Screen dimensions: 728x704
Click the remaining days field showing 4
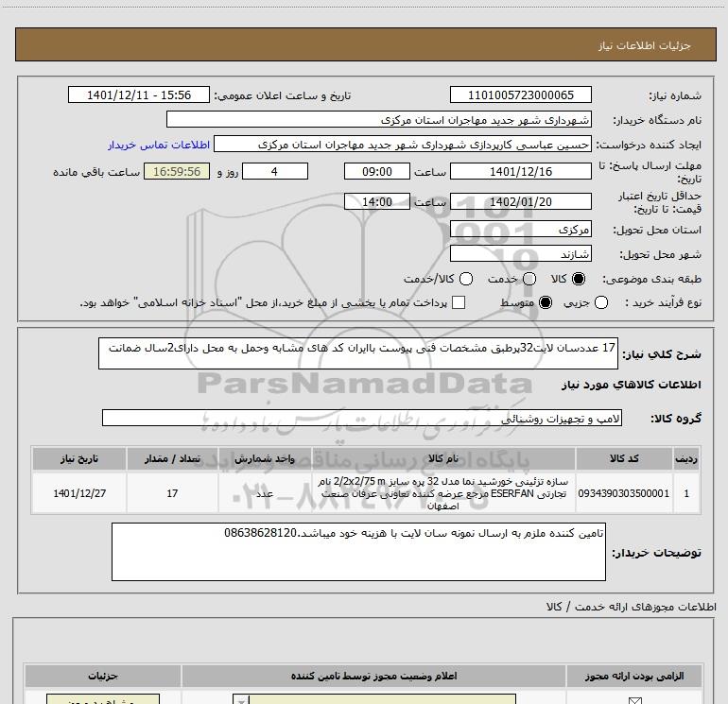point(275,171)
